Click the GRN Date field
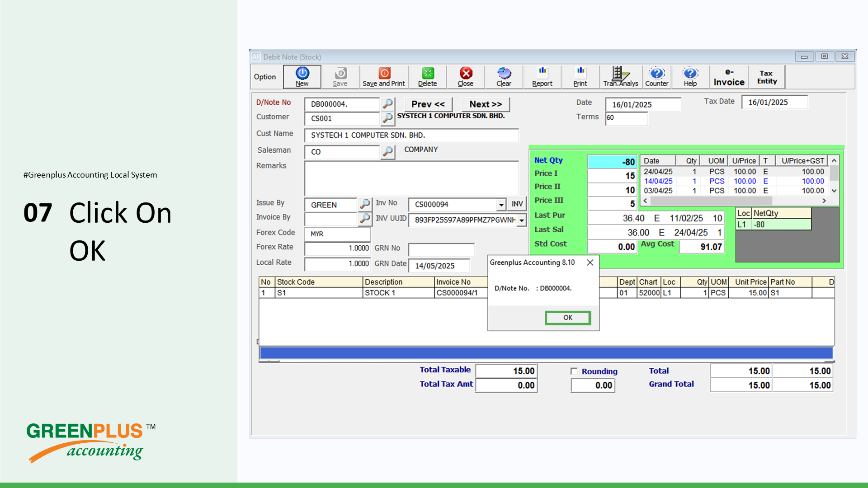The width and height of the screenshot is (868, 488). pyautogui.click(x=439, y=266)
